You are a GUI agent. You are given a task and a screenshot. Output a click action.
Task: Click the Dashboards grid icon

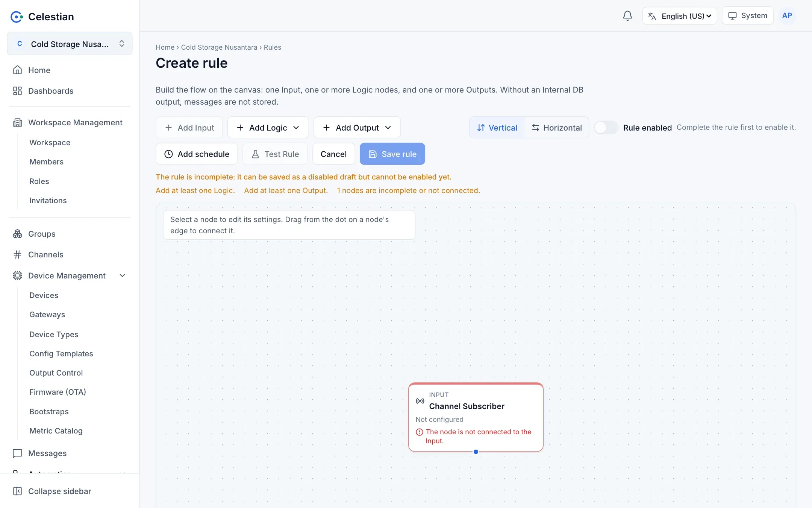pos(17,91)
